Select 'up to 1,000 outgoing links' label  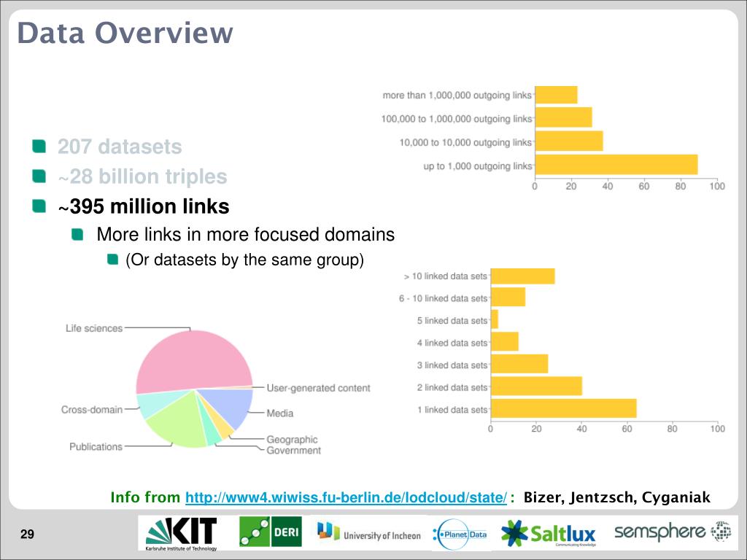477,166
